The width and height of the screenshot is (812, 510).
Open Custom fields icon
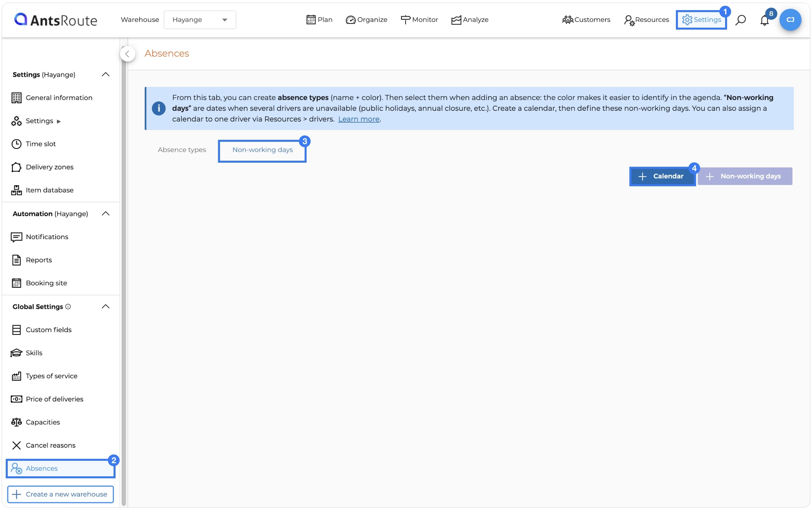[16, 329]
